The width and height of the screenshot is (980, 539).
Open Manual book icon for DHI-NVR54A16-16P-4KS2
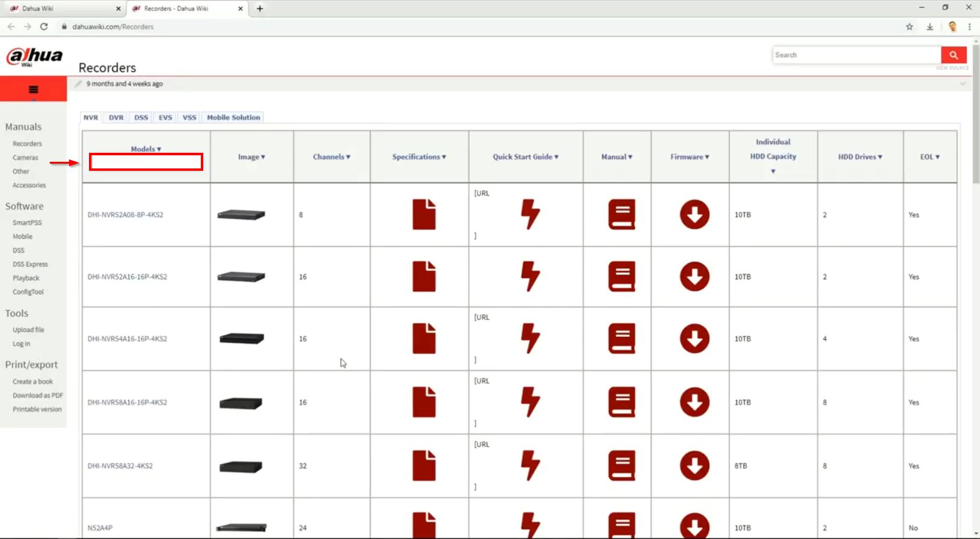coord(622,339)
